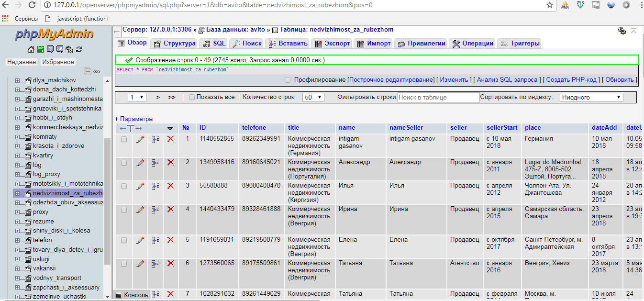Click the phpMyAdmin home icon
This screenshot has width=644, height=301.
click(31, 49)
